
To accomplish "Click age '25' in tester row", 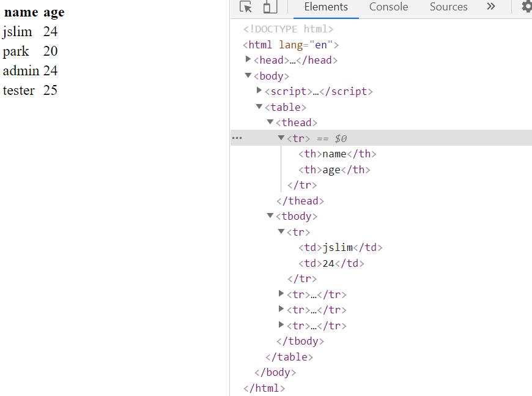I will point(50,91).
